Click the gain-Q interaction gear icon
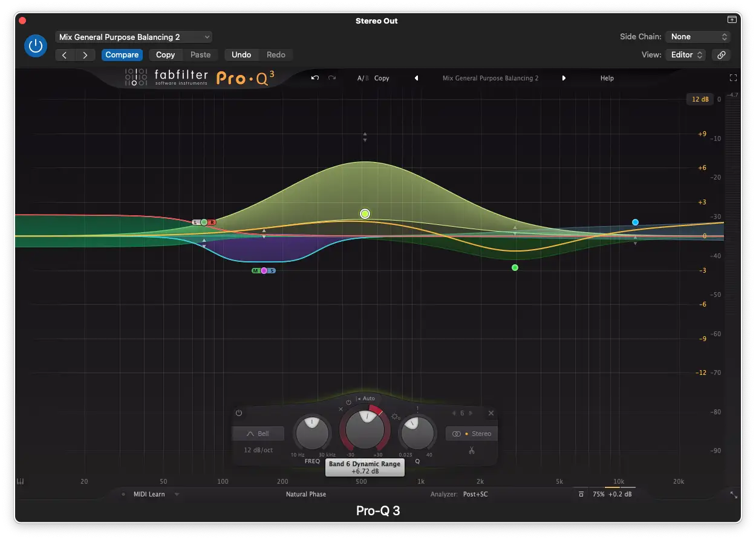 396,417
